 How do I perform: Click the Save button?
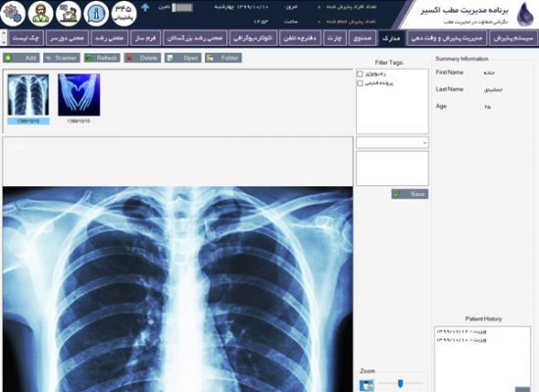click(x=410, y=194)
